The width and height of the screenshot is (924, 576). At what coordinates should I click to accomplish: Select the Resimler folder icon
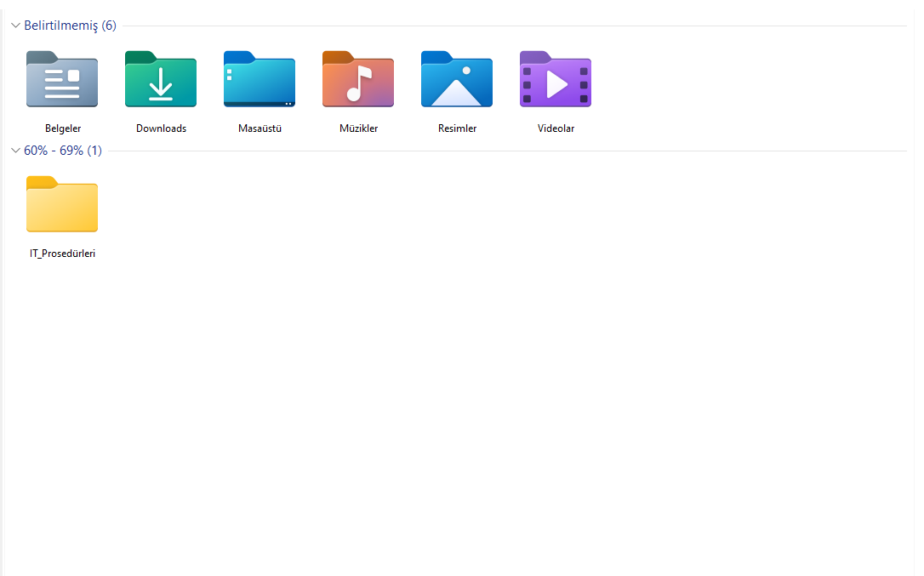tap(457, 79)
